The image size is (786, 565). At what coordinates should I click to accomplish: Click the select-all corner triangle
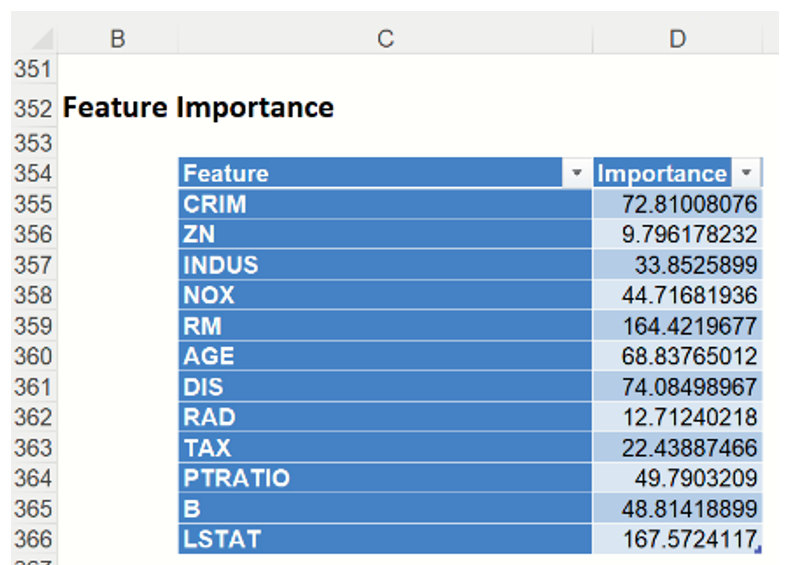[x=40, y=40]
